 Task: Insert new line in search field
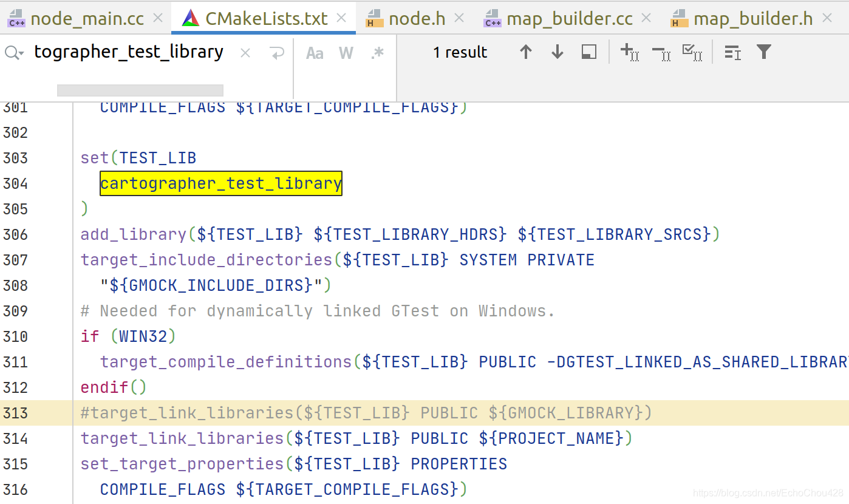pyautogui.click(x=277, y=53)
